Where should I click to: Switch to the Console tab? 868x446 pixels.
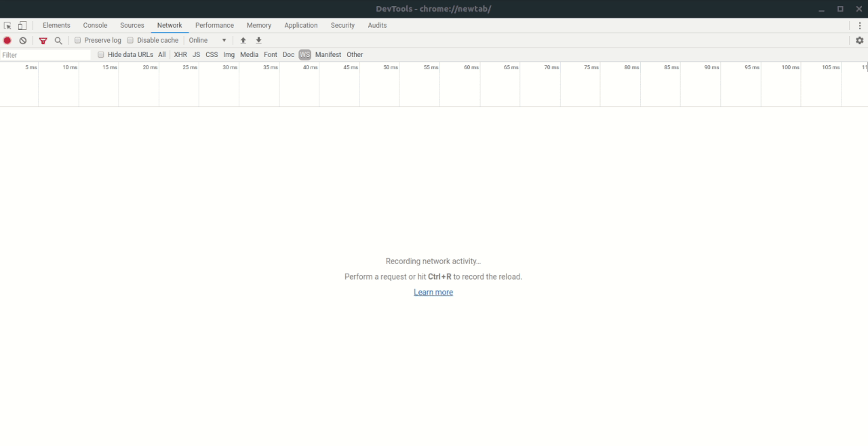click(95, 25)
